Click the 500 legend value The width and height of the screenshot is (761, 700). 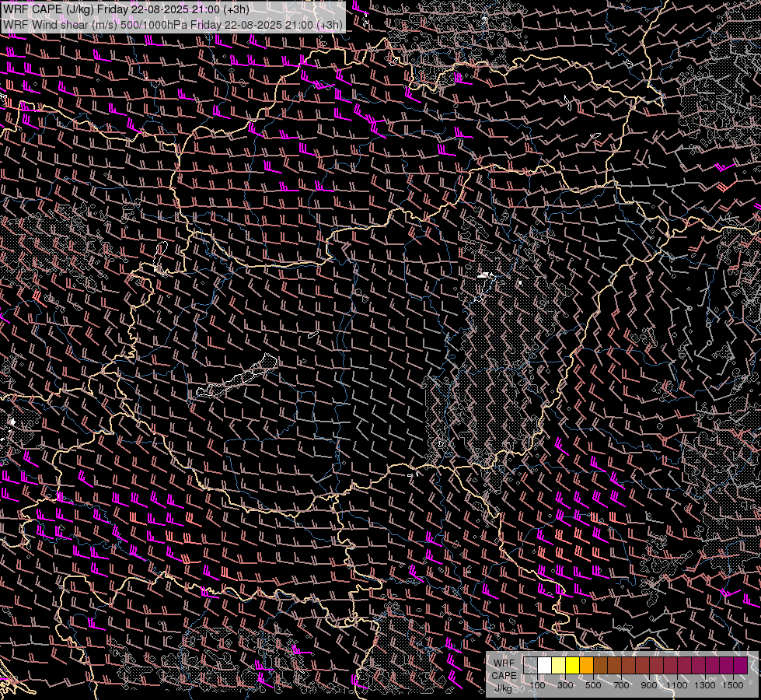[x=593, y=685]
